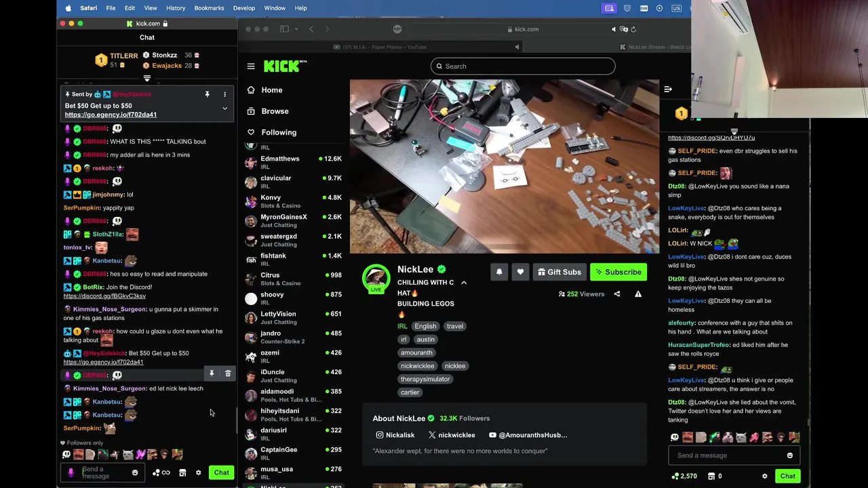This screenshot has height=488, width=868.
Task: Click the therapysimulator tag
Action: (x=425, y=379)
